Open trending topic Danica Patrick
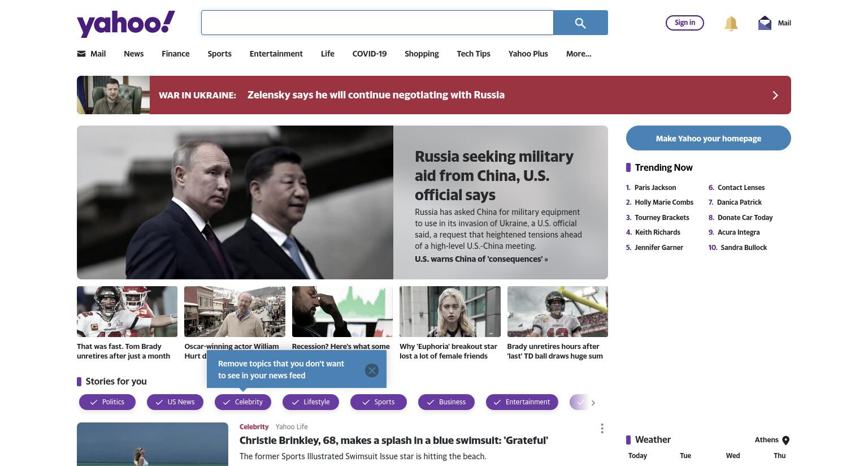868x466 pixels. click(739, 202)
